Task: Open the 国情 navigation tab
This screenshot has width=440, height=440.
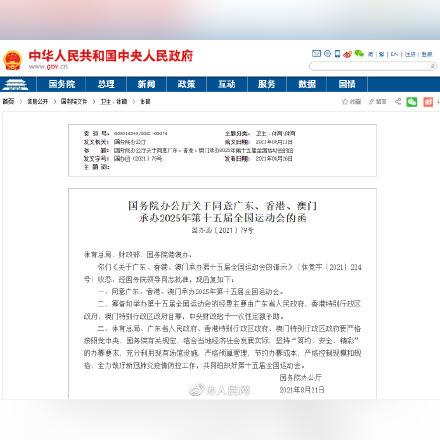Action: [347, 84]
